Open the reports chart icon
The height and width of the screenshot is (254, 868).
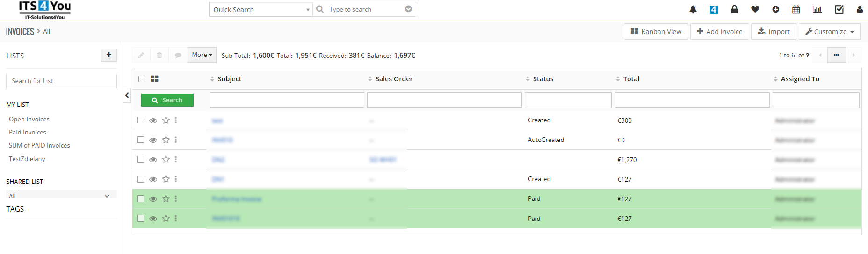[817, 9]
